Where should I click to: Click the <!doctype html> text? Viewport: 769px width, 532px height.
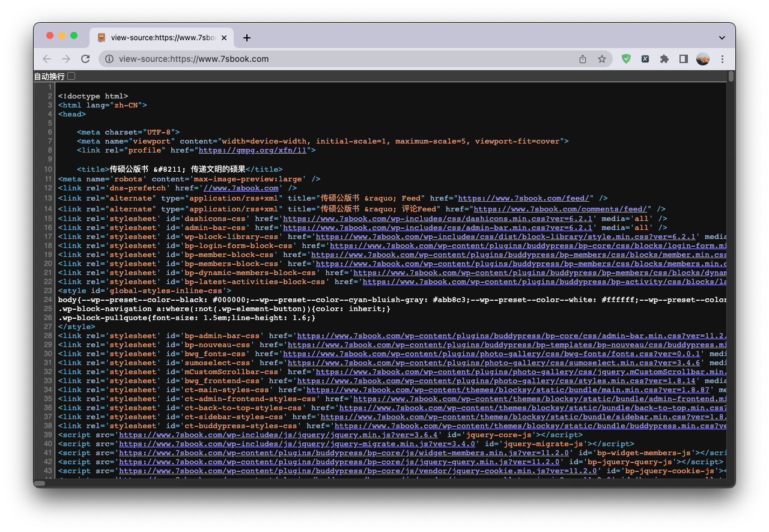point(93,96)
